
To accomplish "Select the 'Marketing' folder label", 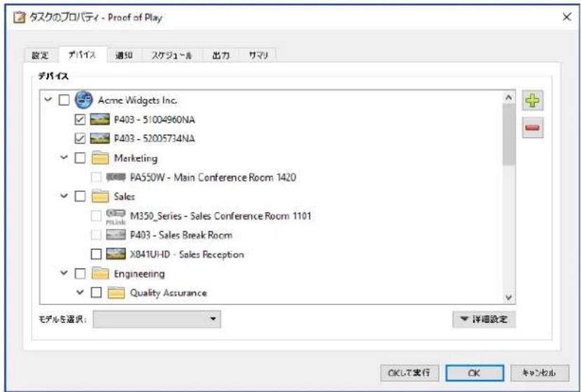I will click(x=135, y=158).
